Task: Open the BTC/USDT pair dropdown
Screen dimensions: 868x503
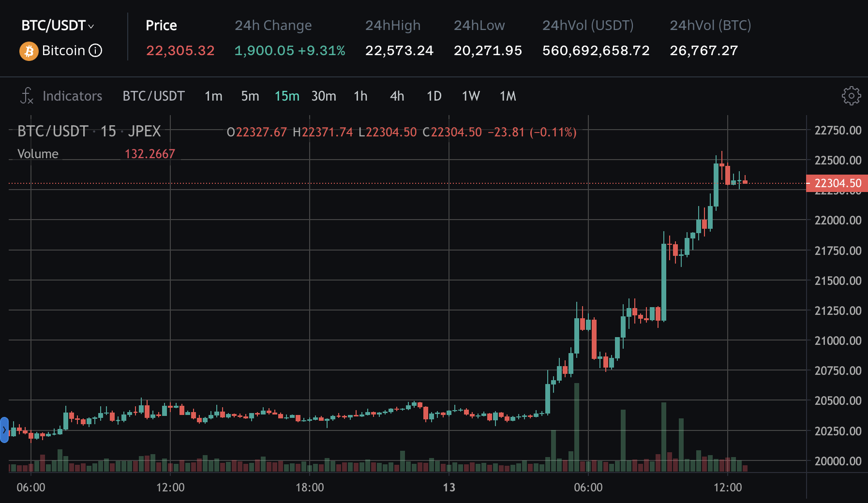Action: coord(58,26)
